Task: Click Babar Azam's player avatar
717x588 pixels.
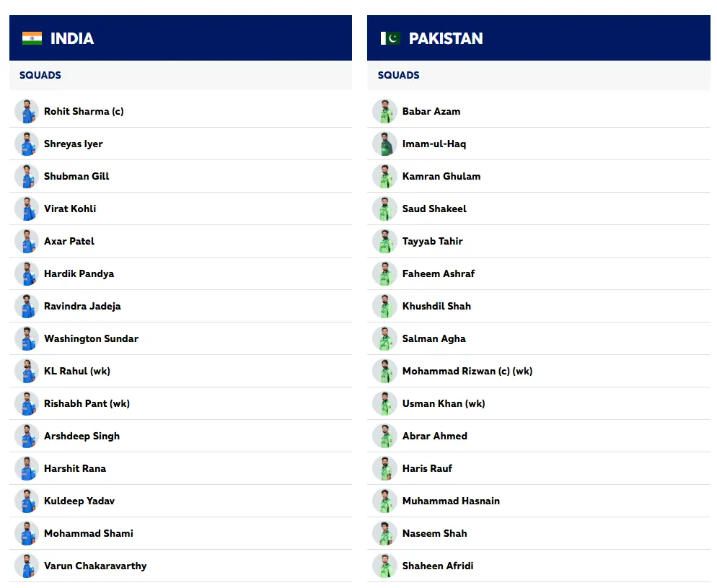Action: tap(384, 111)
